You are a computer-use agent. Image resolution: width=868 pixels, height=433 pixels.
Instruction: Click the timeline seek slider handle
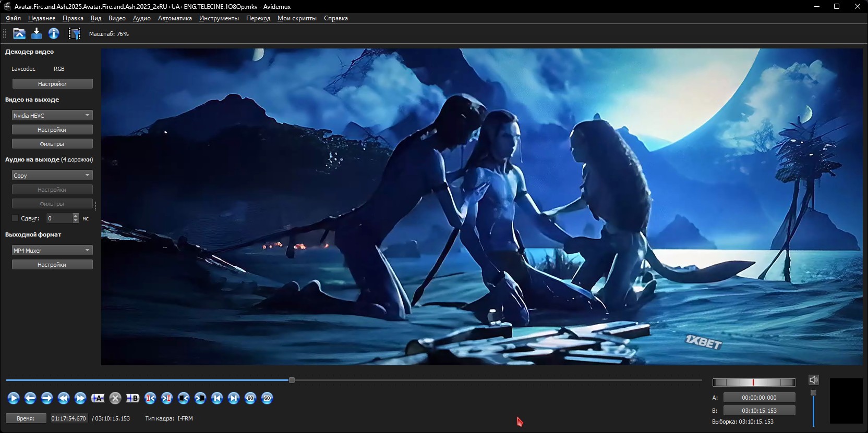click(292, 380)
